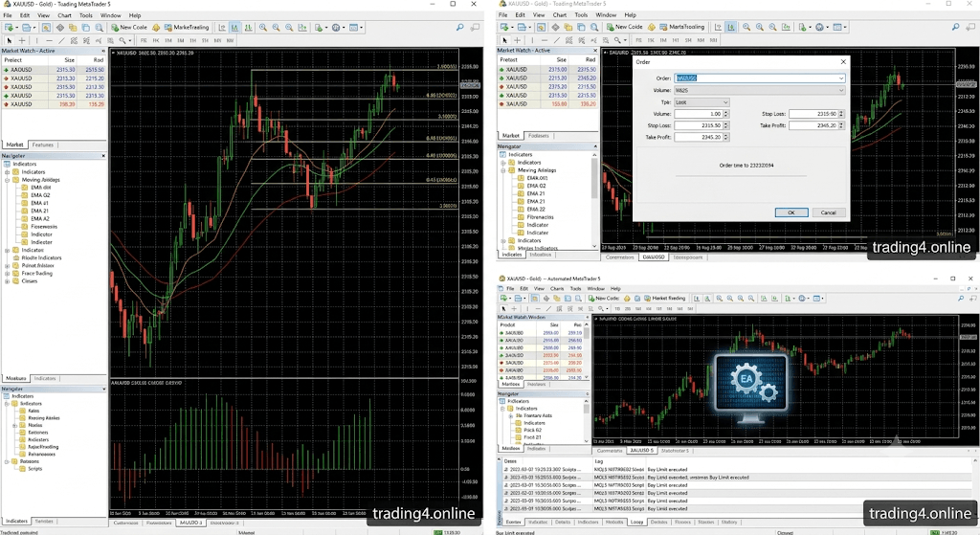The height and width of the screenshot is (535, 980).
Task: Collapse 'Meving Adalags' folder in top-right window
Action: pos(503,170)
